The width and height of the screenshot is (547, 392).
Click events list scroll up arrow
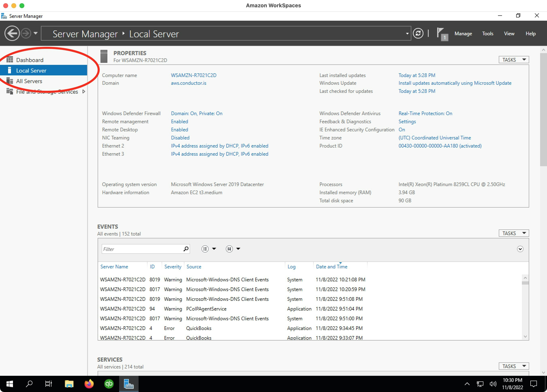point(525,278)
